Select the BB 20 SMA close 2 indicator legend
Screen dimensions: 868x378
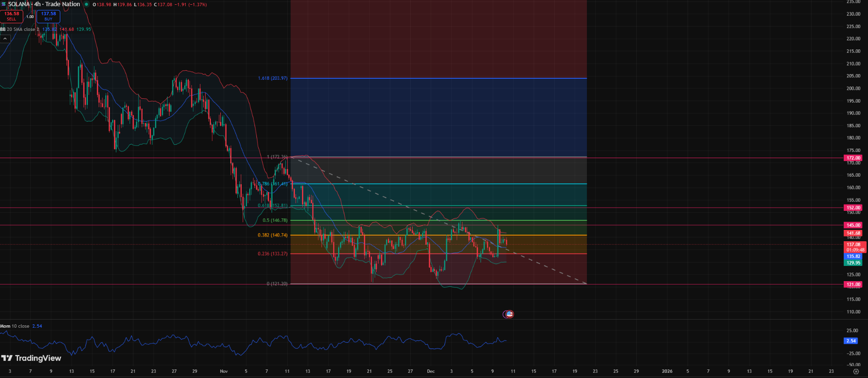click(x=20, y=29)
